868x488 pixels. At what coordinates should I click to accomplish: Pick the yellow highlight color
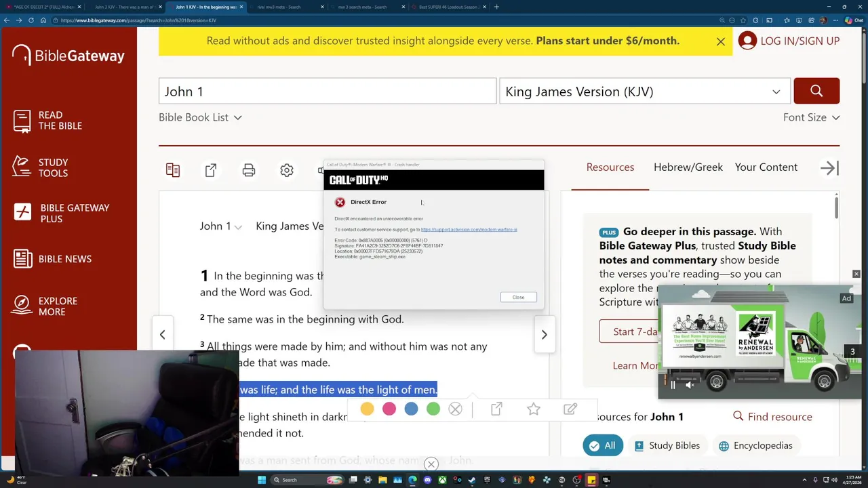click(367, 409)
